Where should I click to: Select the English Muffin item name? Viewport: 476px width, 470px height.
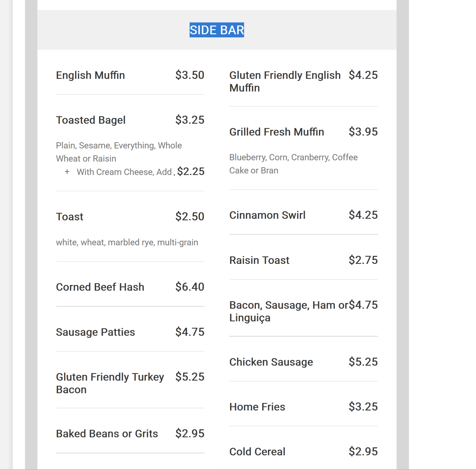tap(90, 75)
